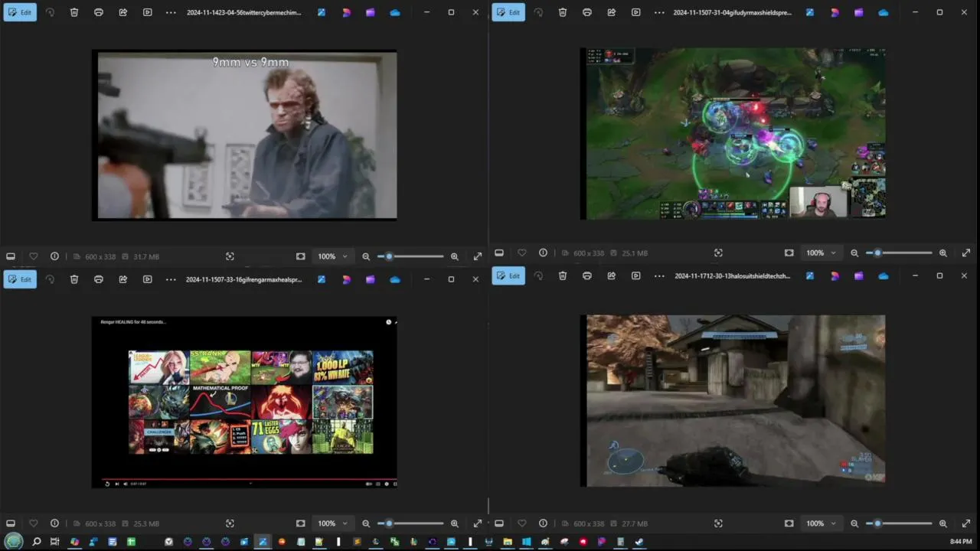
Task: Go fullscreen in the halosuitshieldtechzh window
Action: [966, 523]
